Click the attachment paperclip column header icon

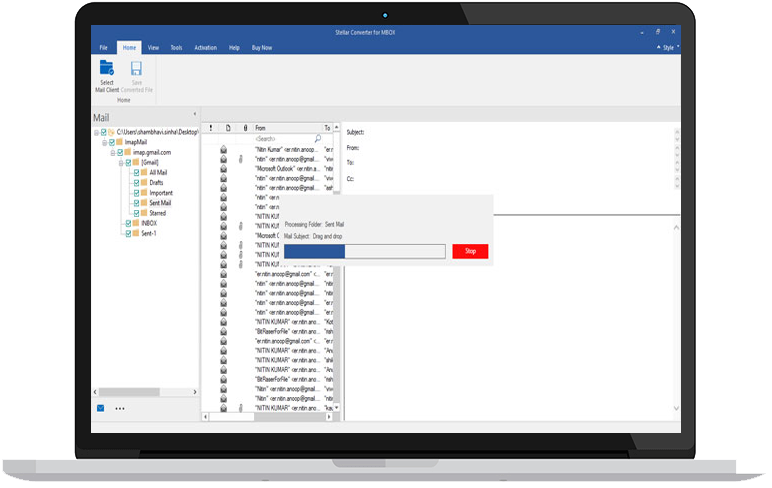coord(246,128)
